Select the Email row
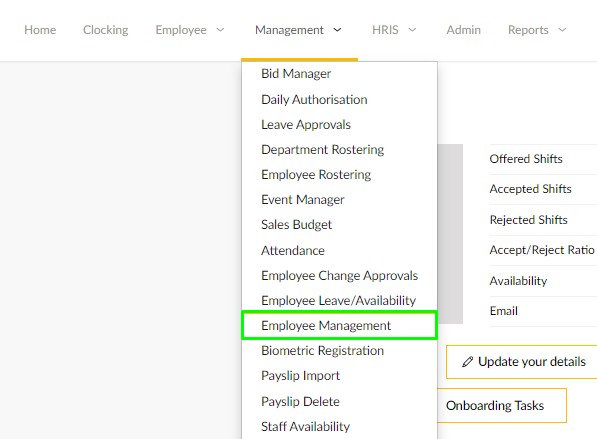The image size is (597, 439). coord(543,311)
